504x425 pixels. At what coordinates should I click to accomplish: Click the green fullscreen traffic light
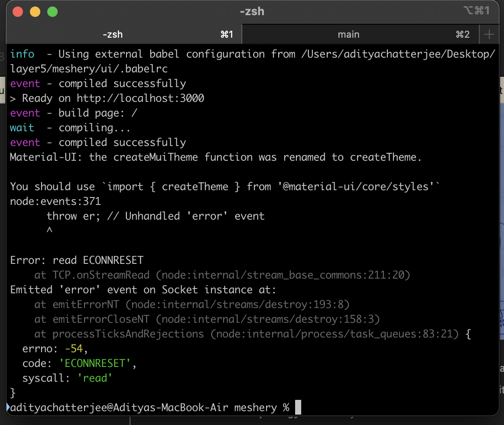[52, 12]
